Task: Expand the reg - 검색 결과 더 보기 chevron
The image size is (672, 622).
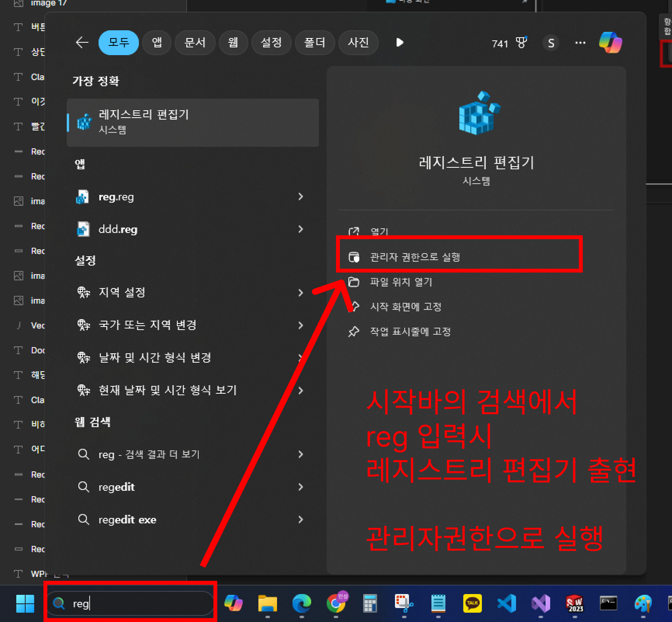Action: [301, 454]
